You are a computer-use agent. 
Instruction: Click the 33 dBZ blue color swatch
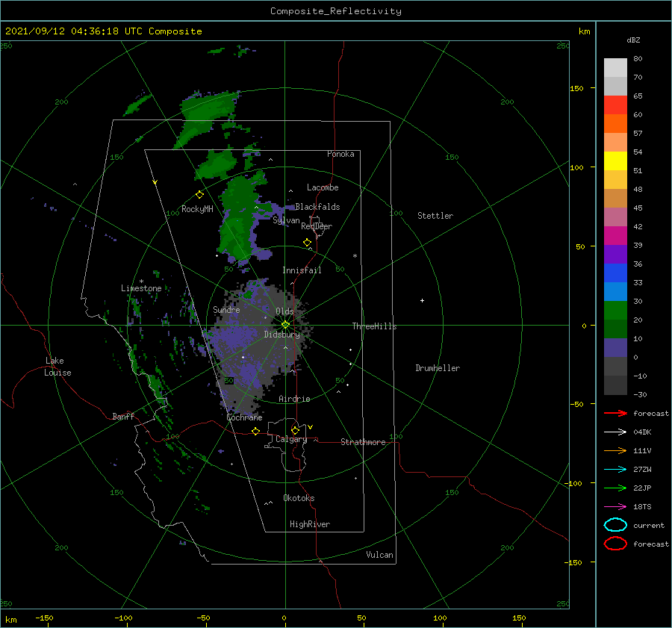(615, 291)
